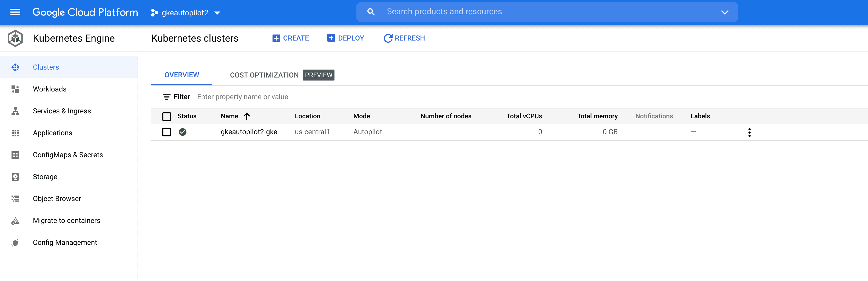Image resolution: width=868 pixels, height=281 pixels.
Task: Open the gkeautopilot2 project selector dropdown
Action: [185, 13]
